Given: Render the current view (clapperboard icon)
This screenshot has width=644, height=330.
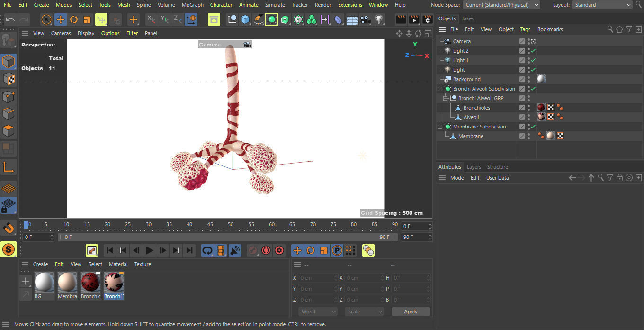Looking at the screenshot, I should 401,19.
